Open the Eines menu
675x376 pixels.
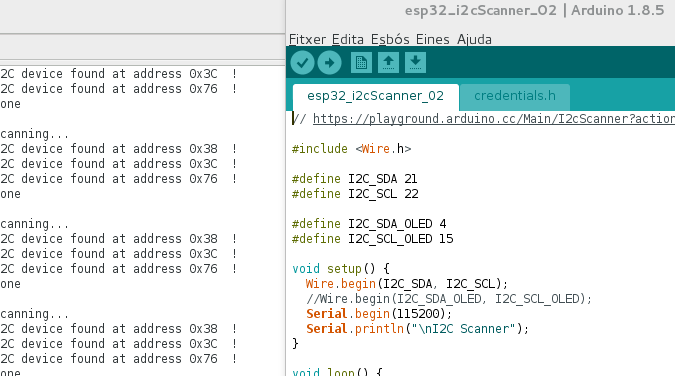(x=433, y=39)
